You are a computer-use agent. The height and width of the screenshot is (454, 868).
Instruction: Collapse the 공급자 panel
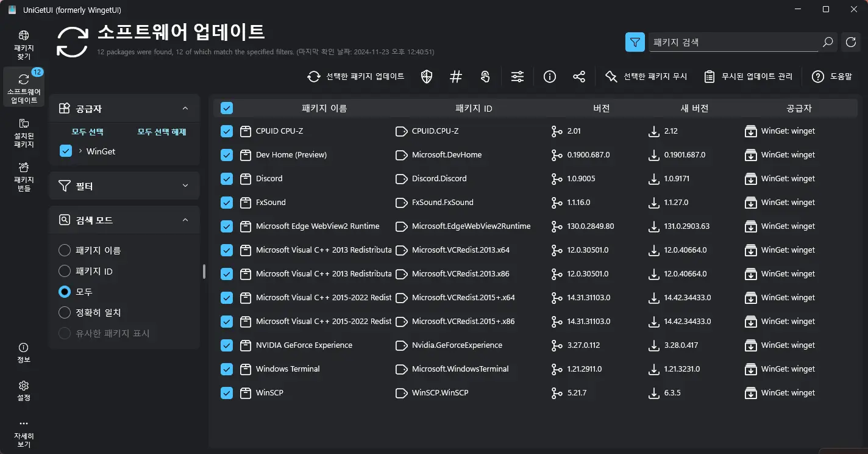point(185,109)
